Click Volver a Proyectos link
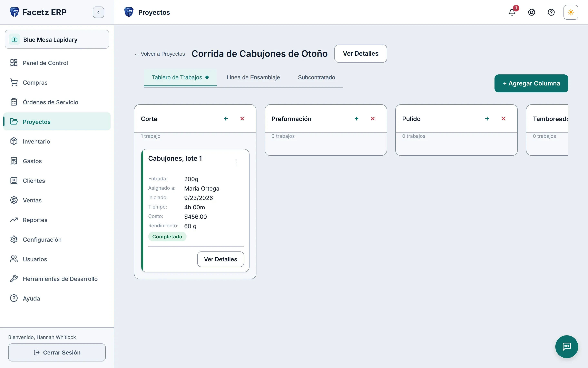The width and height of the screenshot is (588, 368). (x=160, y=54)
